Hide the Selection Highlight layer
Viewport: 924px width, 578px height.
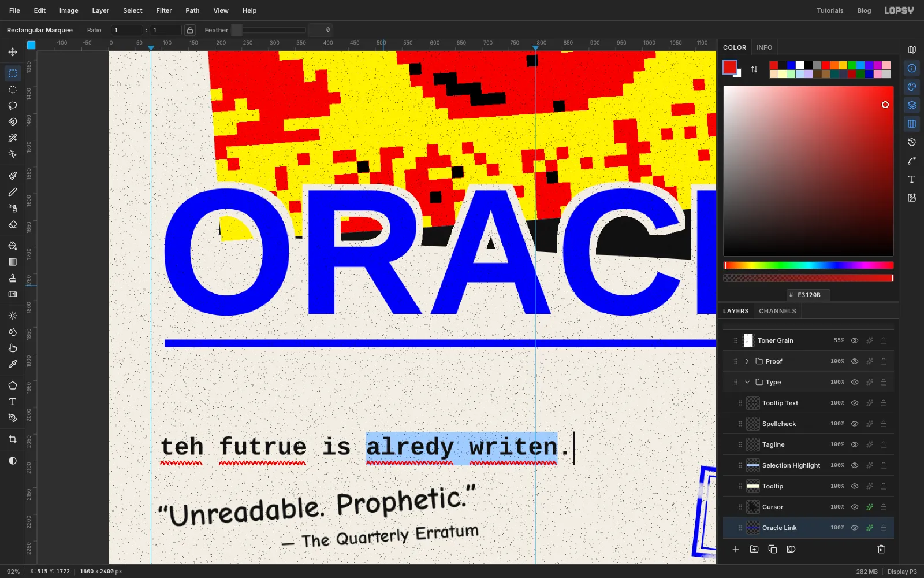(x=855, y=465)
